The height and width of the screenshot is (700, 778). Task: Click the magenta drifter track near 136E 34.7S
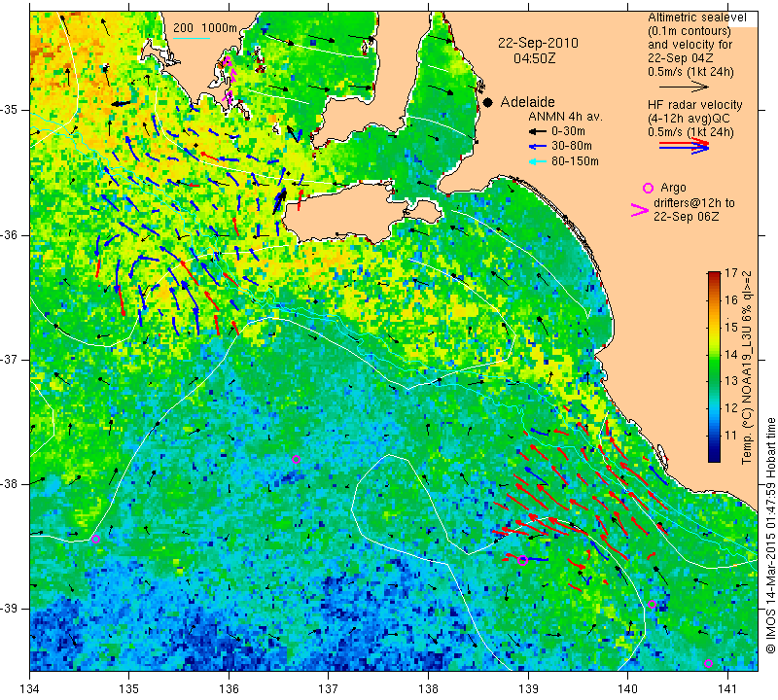click(x=230, y=80)
